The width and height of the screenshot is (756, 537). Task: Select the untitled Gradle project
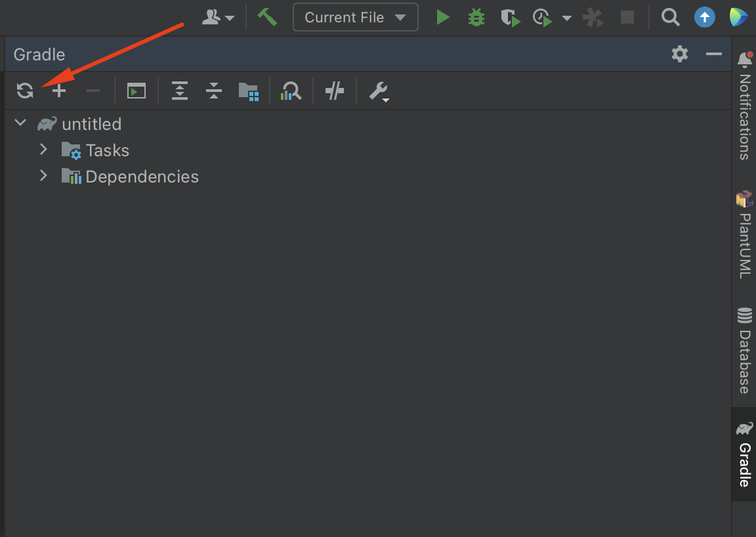click(92, 124)
